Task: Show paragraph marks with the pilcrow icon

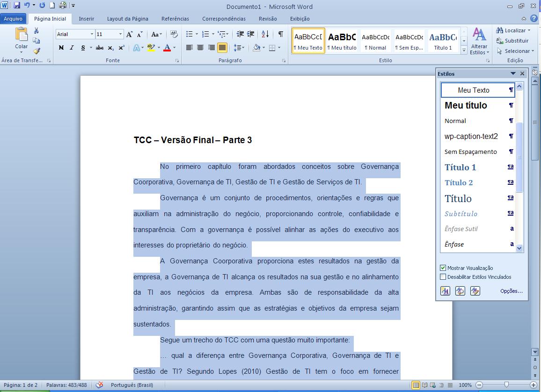Action: 281,34
